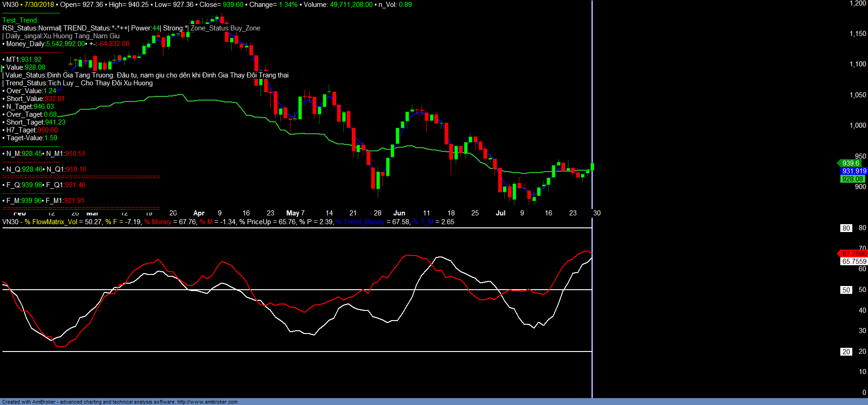Select the white 65.7559 indicator tag

854,262
